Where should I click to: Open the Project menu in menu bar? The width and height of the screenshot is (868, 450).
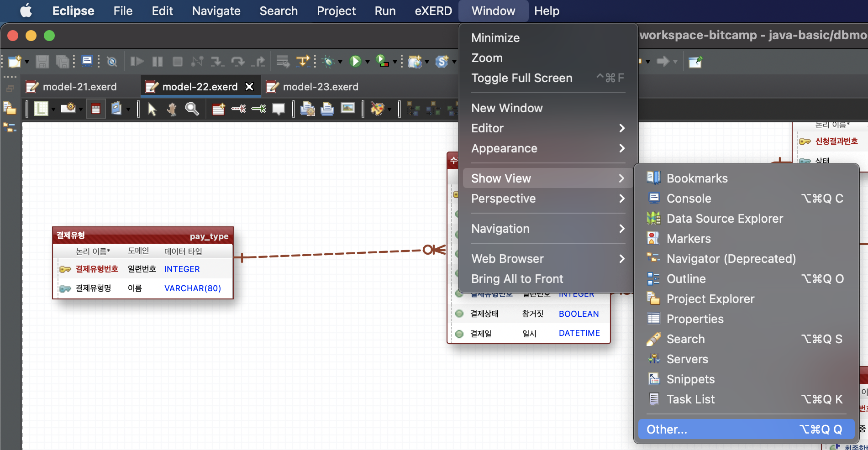(336, 11)
